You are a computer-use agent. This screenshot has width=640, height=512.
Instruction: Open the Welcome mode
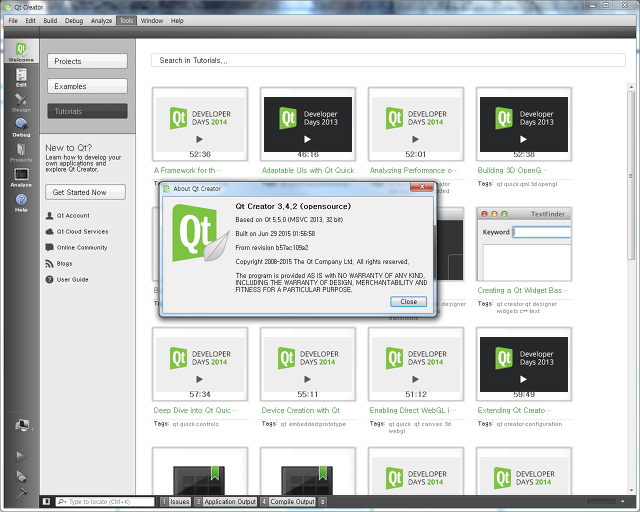click(x=21, y=51)
